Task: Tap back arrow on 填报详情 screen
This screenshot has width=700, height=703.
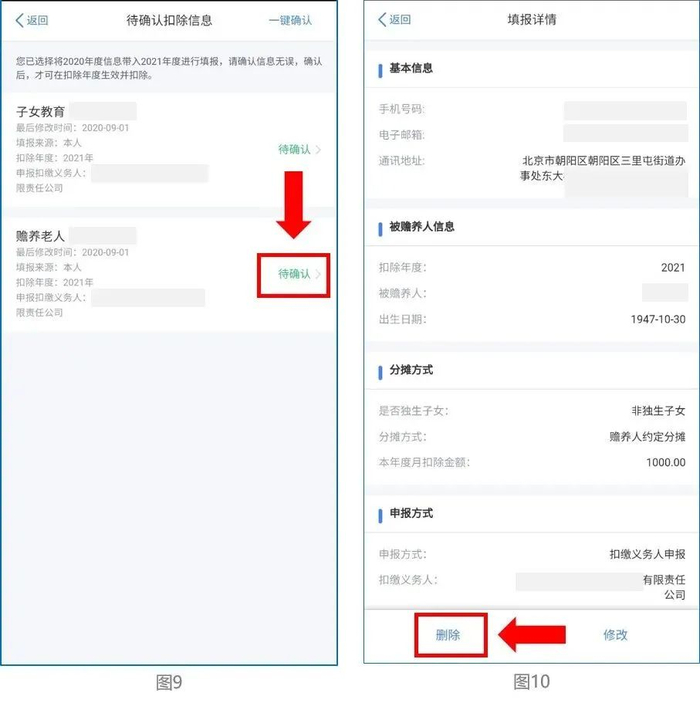Action: pyautogui.click(x=394, y=19)
